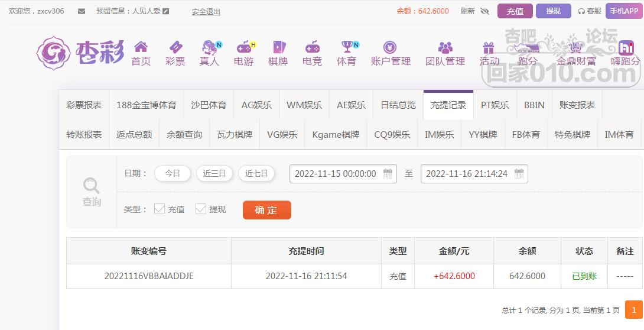Select the 棋牌 cards icon

(x=278, y=47)
